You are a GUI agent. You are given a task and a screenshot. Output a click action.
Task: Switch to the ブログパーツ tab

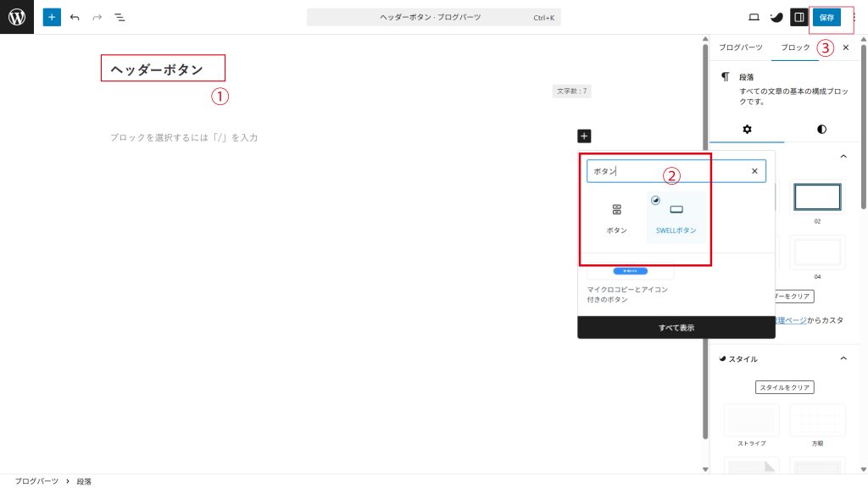740,47
